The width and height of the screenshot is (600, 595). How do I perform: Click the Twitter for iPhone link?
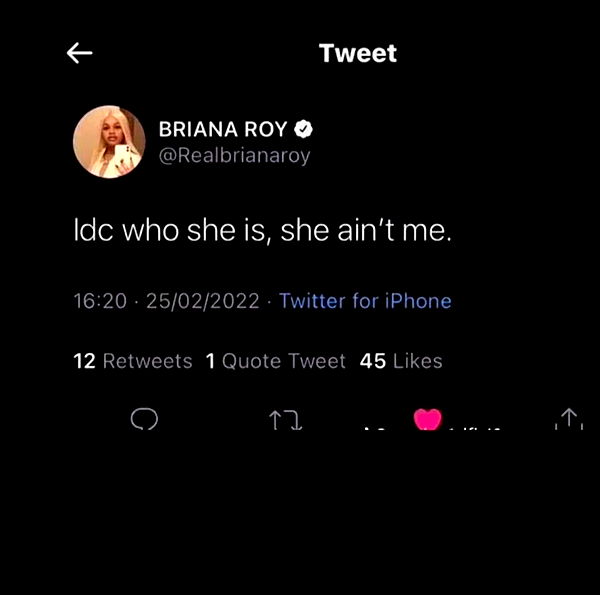365,301
